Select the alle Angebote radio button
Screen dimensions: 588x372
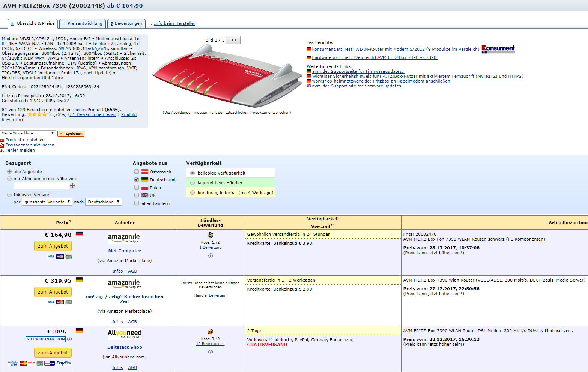(9, 172)
